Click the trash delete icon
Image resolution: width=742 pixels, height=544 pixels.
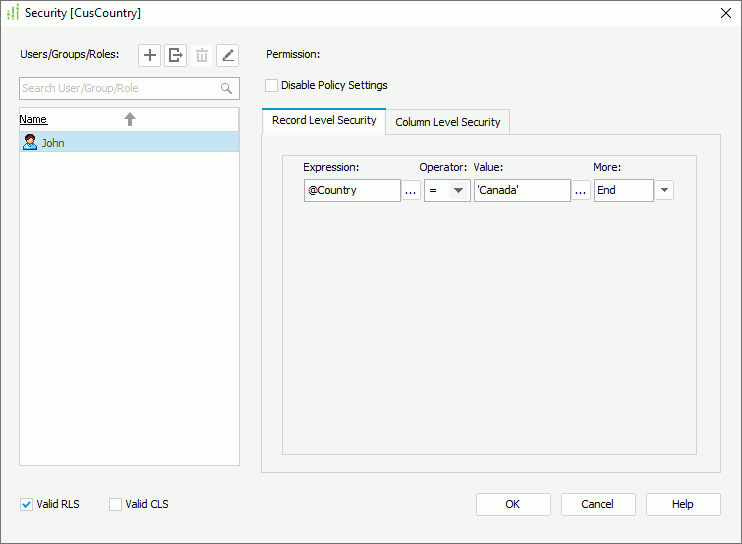pyautogui.click(x=202, y=55)
